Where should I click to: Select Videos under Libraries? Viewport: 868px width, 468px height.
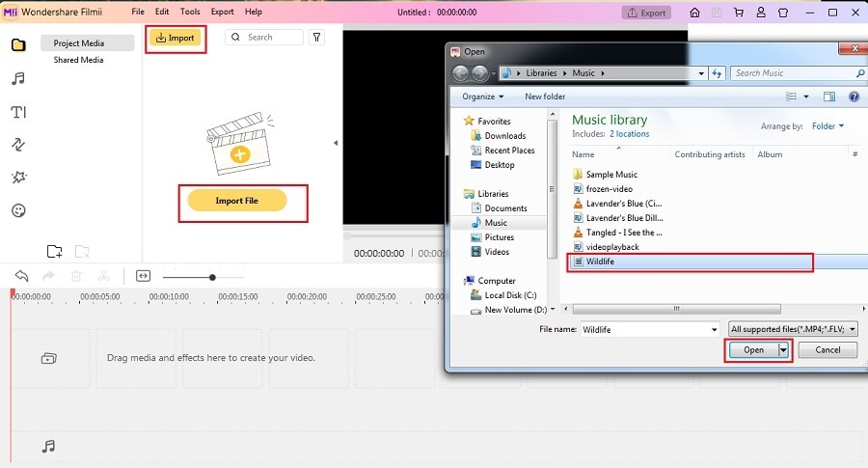click(496, 252)
